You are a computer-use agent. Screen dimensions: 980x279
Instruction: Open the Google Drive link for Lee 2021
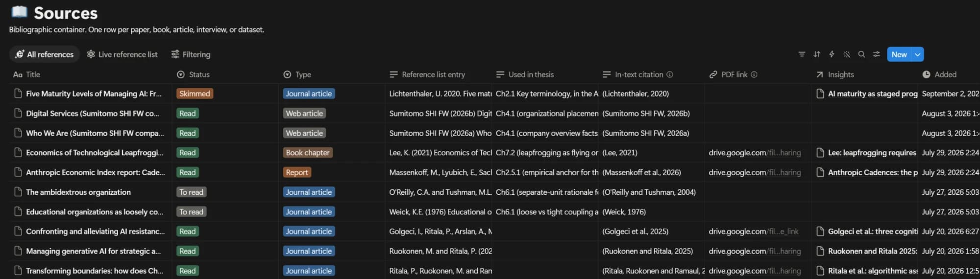point(755,153)
